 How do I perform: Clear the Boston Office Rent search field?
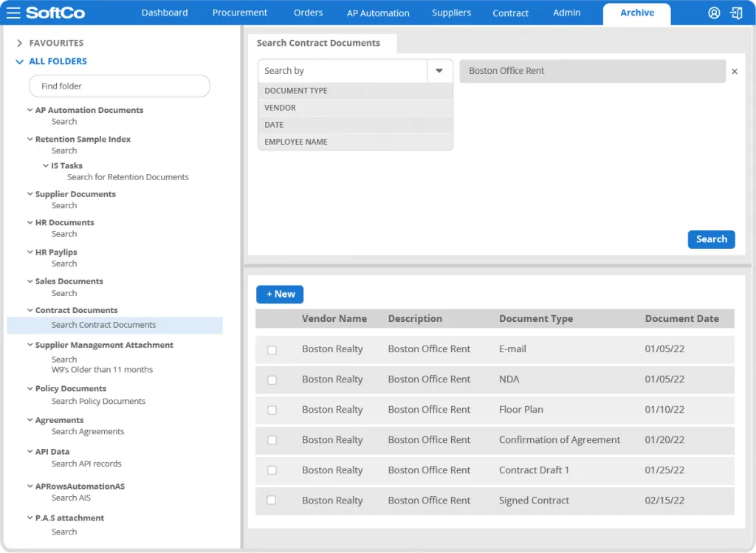tap(735, 72)
